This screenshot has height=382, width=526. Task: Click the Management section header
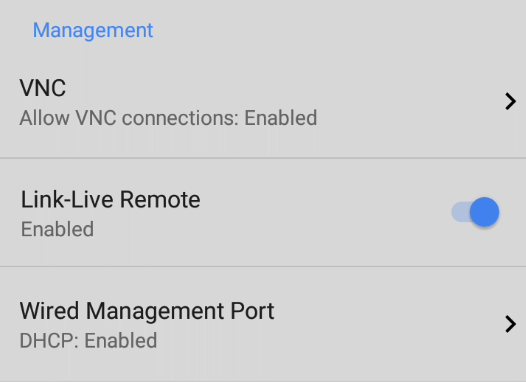click(x=93, y=30)
